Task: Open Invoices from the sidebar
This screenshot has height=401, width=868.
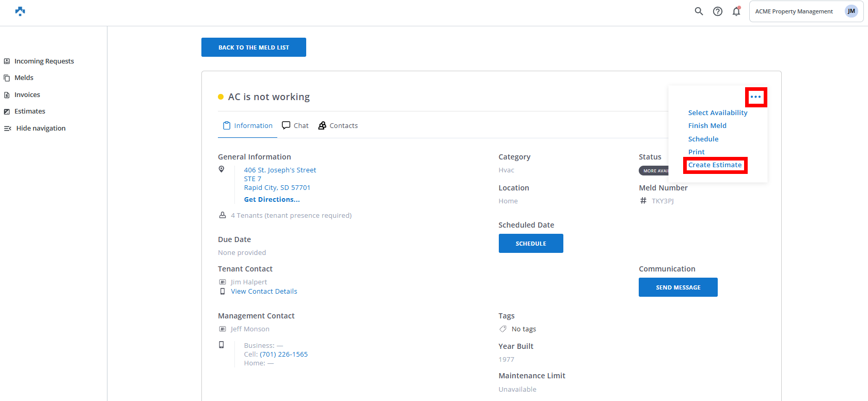Action: coord(27,95)
